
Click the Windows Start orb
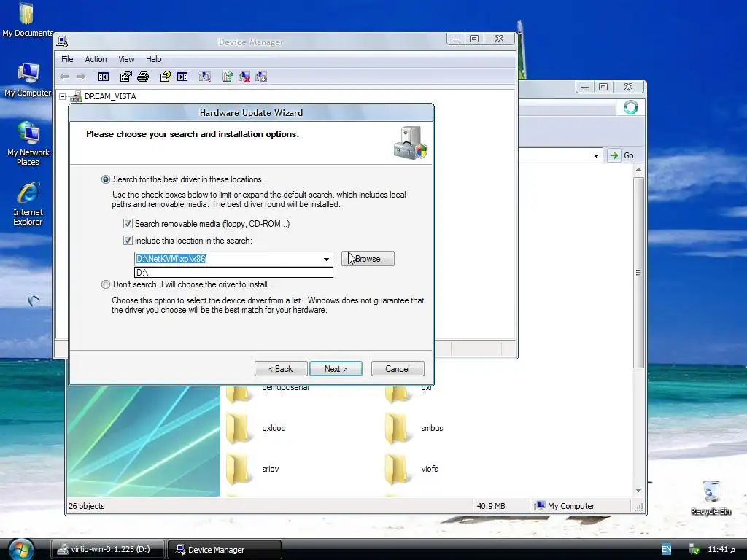pyautogui.click(x=21, y=550)
